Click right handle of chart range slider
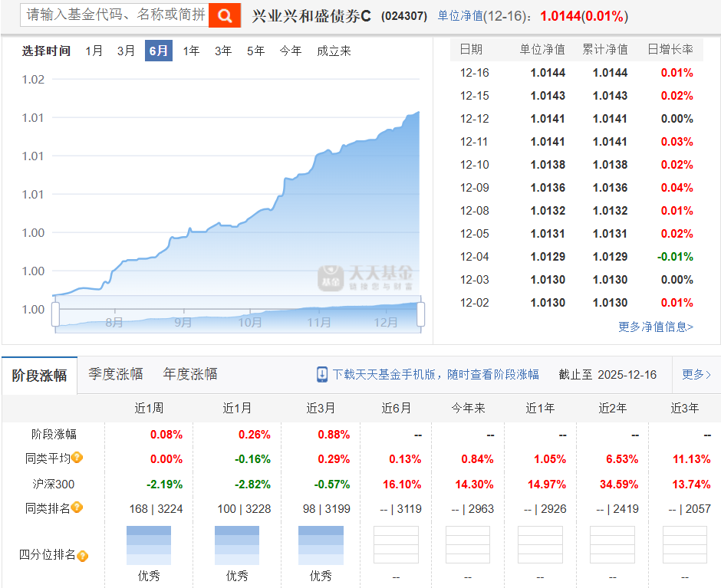The height and width of the screenshot is (588, 721). pos(420,314)
